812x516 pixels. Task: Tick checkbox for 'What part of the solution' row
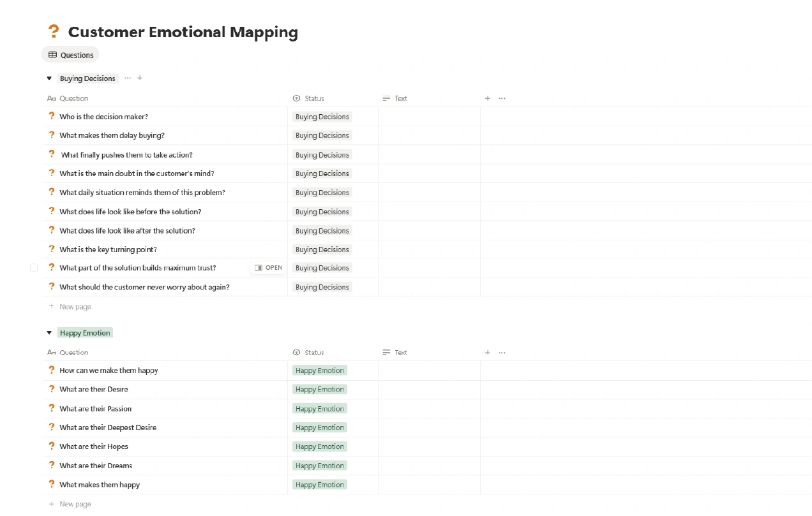click(x=34, y=268)
